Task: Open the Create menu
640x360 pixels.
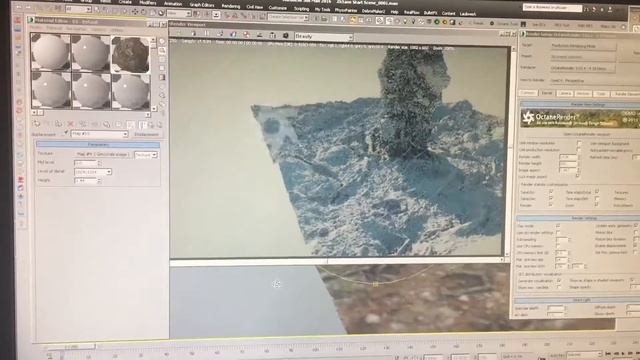Action: pyautogui.click(x=125, y=2)
